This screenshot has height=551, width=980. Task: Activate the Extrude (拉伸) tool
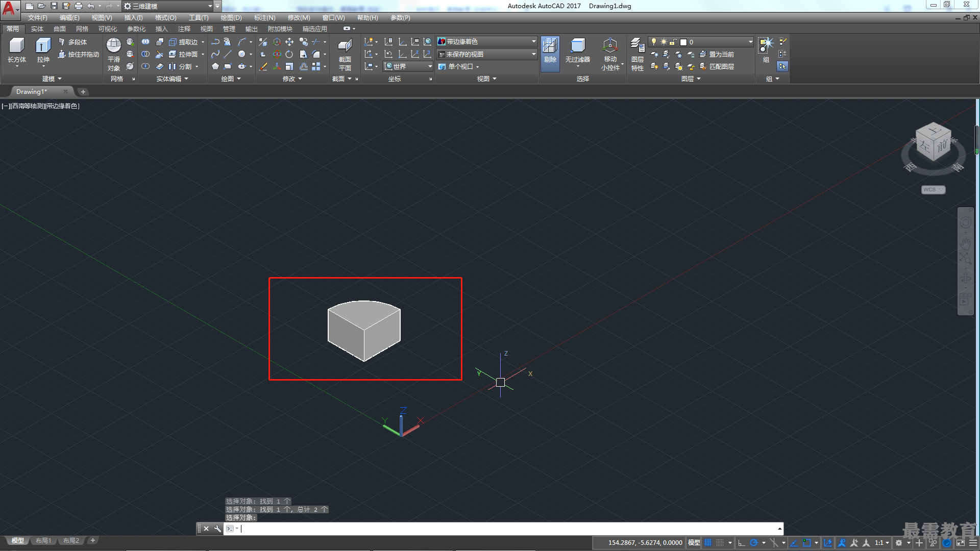click(x=43, y=51)
